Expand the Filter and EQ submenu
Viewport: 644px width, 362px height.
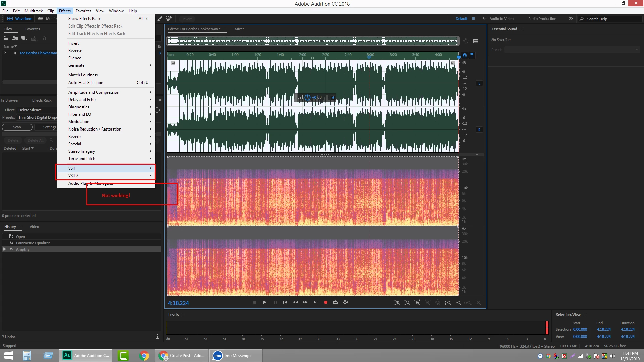point(106,114)
